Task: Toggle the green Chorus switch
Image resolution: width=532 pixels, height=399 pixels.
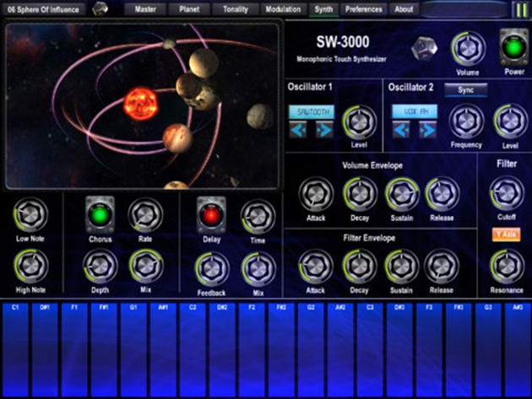Action: pyautogui.click(x=100, y=215)
